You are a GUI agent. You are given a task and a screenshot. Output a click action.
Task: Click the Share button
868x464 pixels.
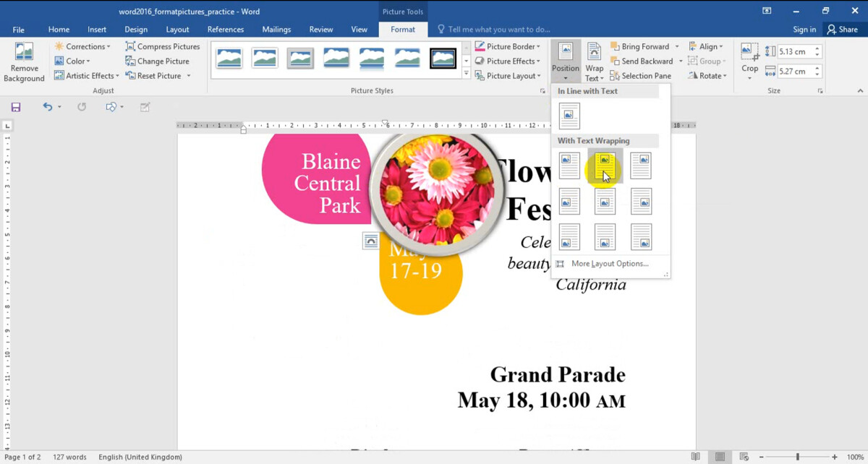tap(843, 30)
